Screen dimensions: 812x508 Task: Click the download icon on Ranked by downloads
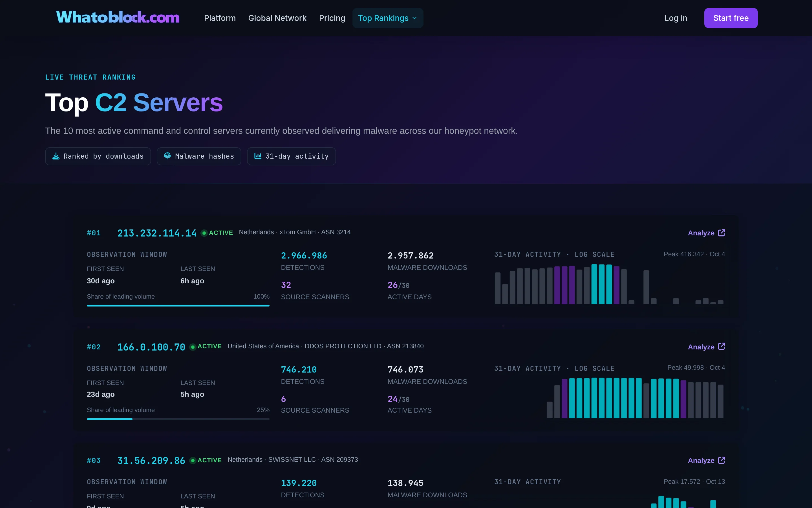point(56,156)
